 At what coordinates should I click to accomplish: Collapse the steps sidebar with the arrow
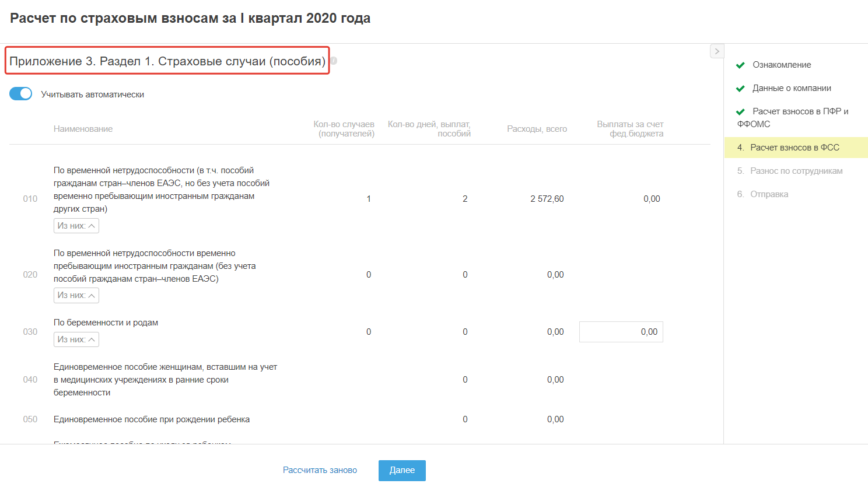pos(717,51)
